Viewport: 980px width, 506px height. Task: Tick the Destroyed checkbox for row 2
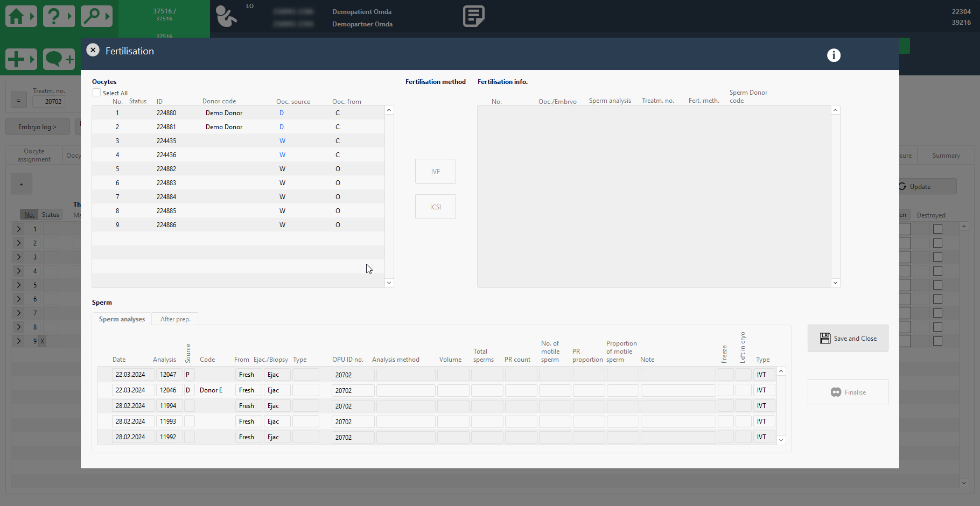(x=938, y=243)
